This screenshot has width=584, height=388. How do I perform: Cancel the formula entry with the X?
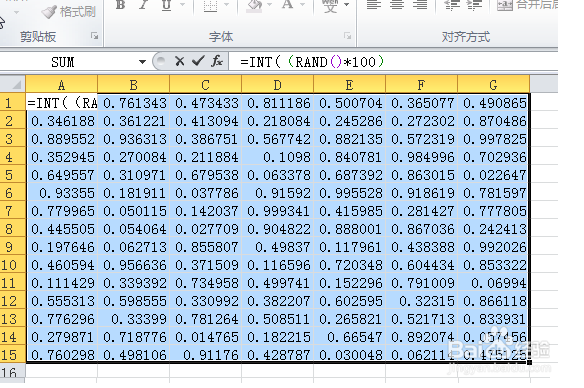(x=180, y=61)
